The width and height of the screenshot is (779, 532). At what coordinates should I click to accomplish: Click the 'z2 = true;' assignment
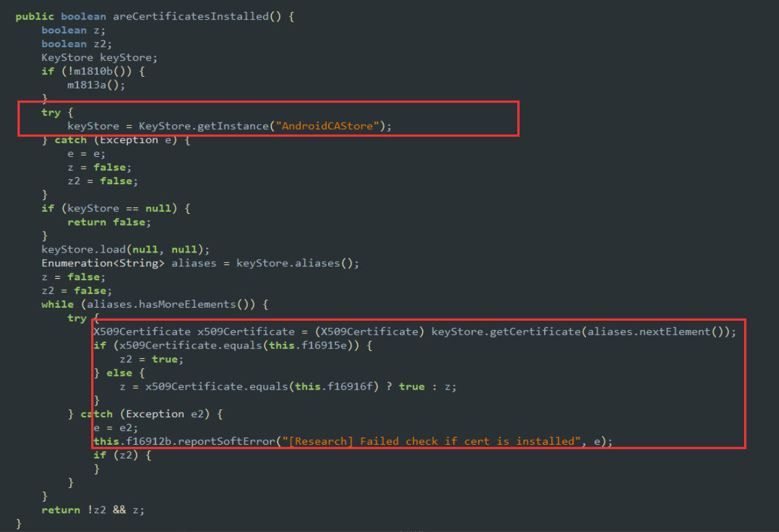pyautogui.click(x=152, y=359)
